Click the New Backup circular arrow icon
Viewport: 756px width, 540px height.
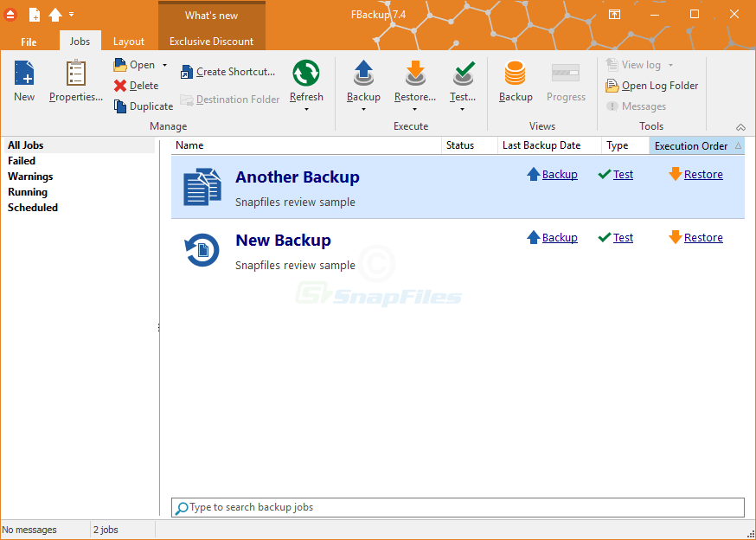(202, 250)
